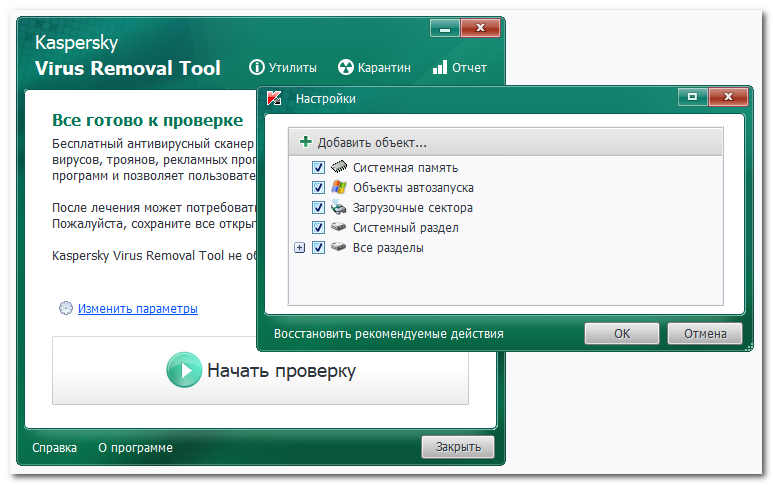The width and height of the screenshot is (773, 485).
Task: Click the Начать проверку label text
Action: 281,371
